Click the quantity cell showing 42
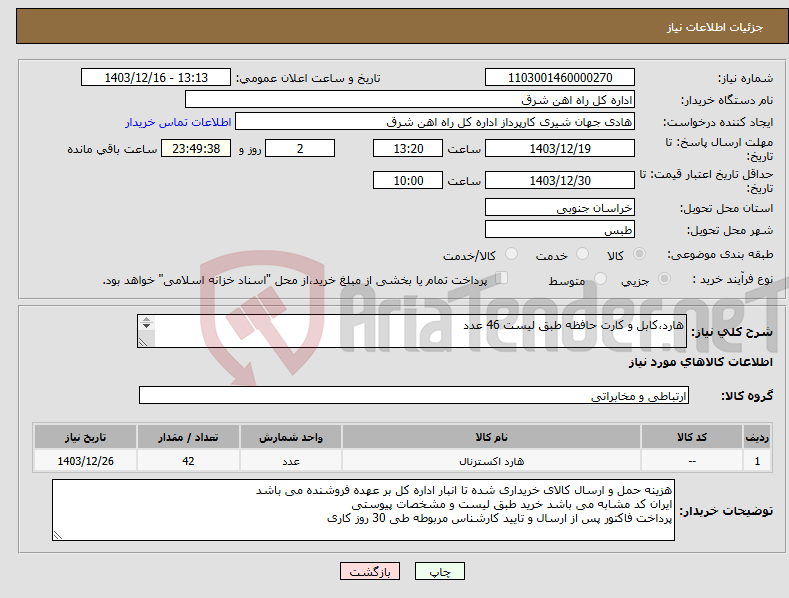Screen dimensions: 789x598 (x=188, y=461)
